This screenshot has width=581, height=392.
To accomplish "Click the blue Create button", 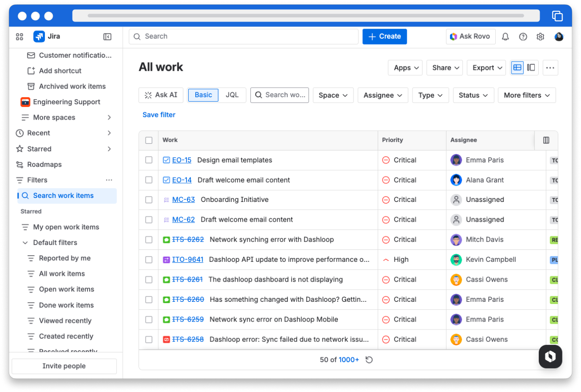I will pyautogui.click(x=384, y=37).
